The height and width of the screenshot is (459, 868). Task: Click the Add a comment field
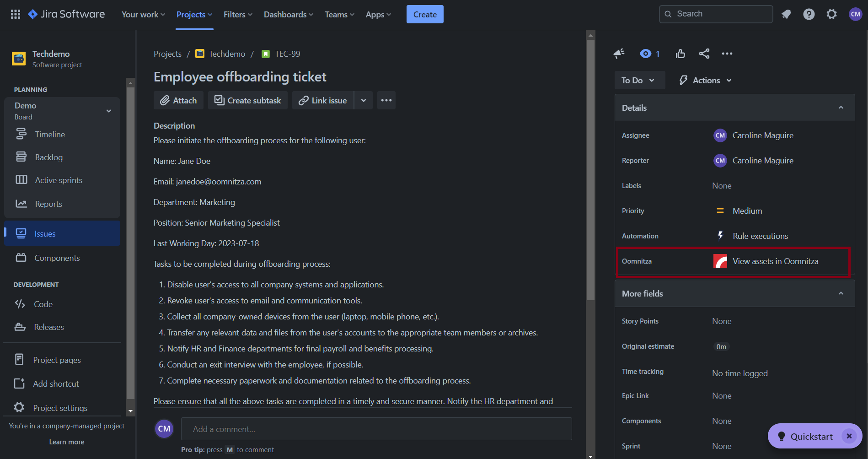[x=376, y=429]
